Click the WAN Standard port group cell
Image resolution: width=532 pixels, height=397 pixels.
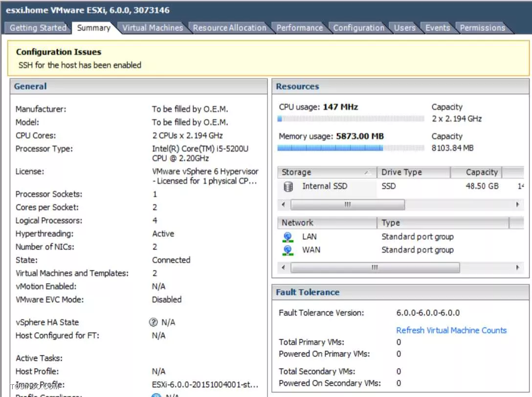(x=417, y=250)
